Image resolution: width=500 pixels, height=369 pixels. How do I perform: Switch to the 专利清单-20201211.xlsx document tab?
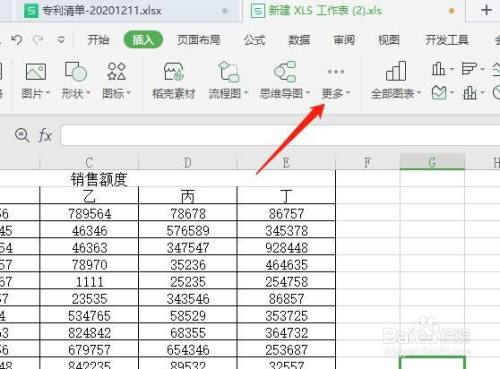point(127,11)
